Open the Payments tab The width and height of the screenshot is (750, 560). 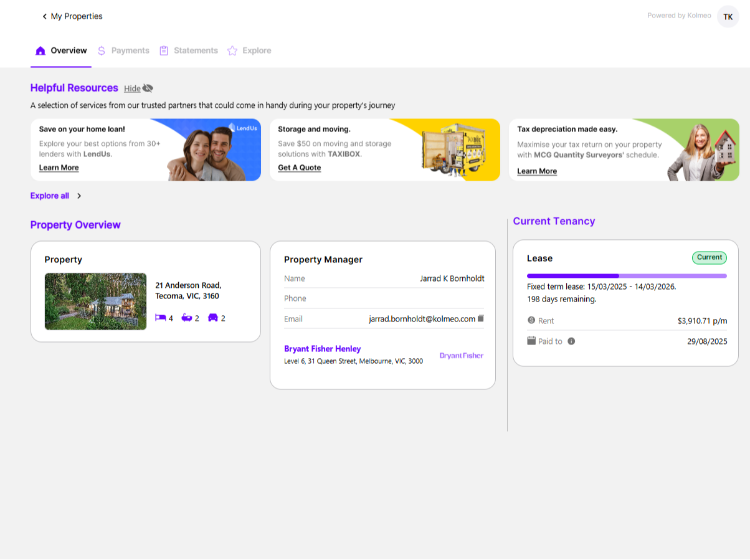click(x=123, y=50)
